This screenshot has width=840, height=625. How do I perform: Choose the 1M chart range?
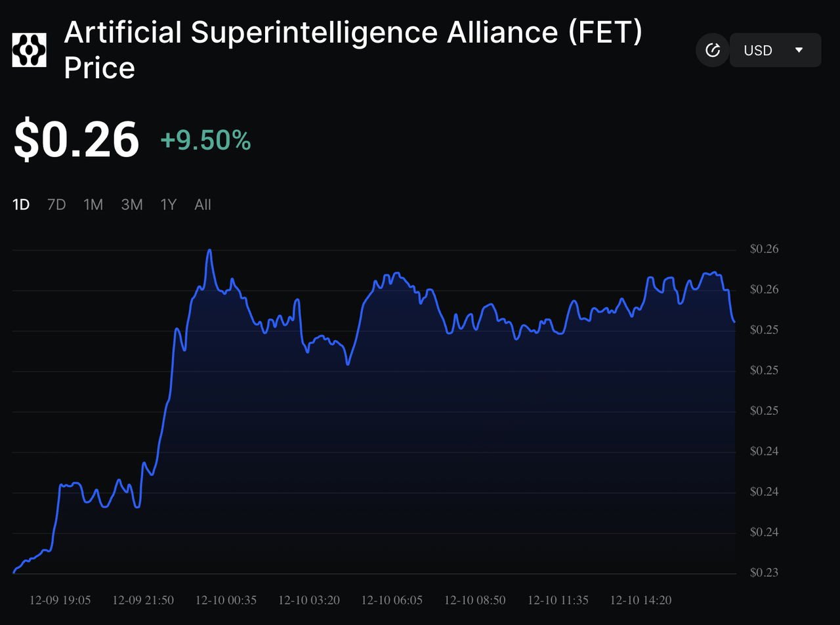pos(93,205)
